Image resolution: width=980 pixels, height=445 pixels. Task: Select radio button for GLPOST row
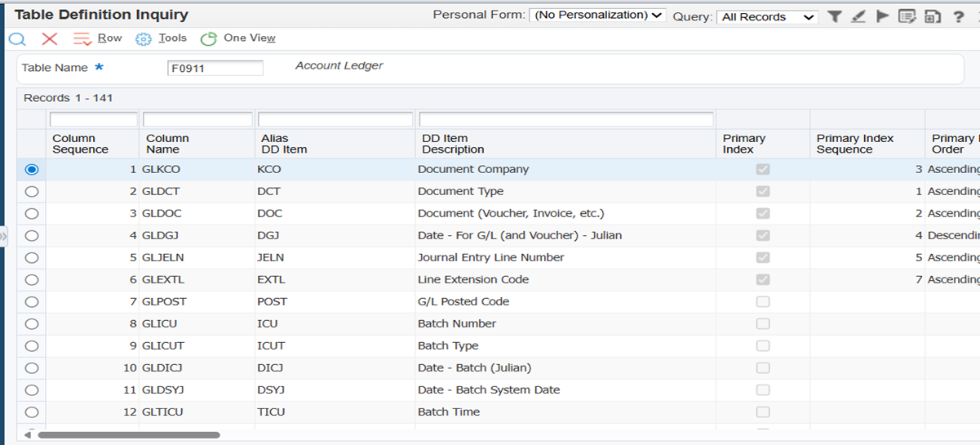32,301
